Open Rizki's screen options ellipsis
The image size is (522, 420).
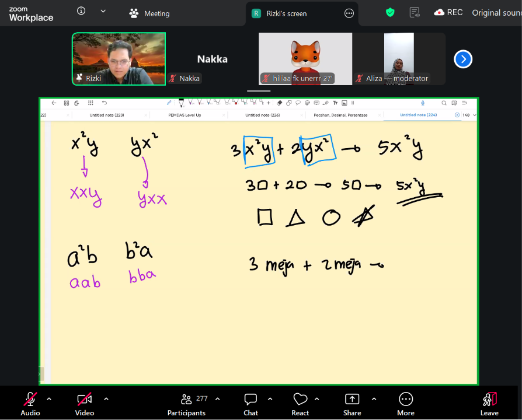click(x=349, y=13)
